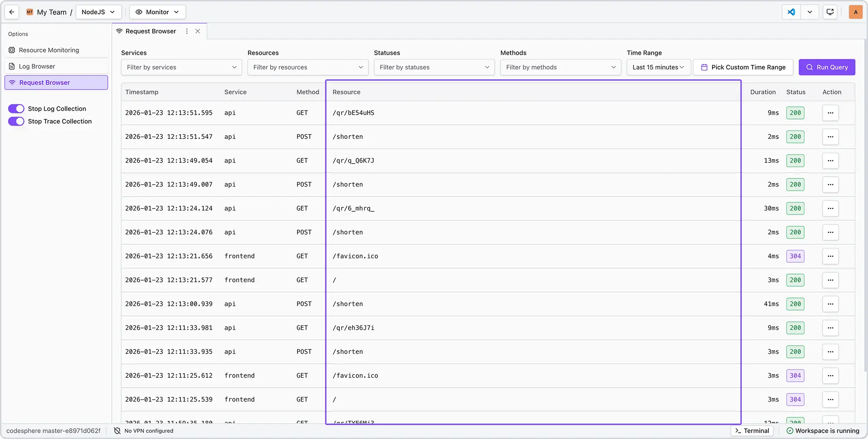Open actions for the /favicon.ico 12:13:21 request
This screenshot has height=439, width=868.
tap(830, 256)
